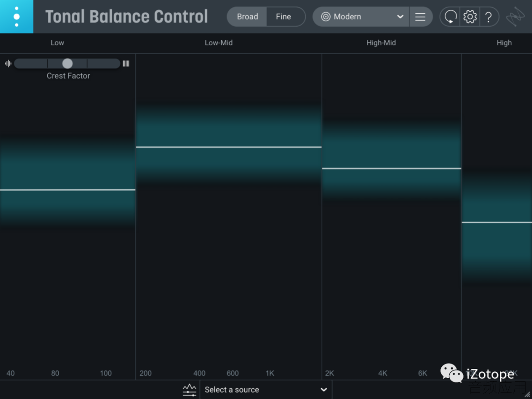532x399 pixels.
Task: Open the target list hamburger menu
Action: pyautogui.click(x=420, y=17)
